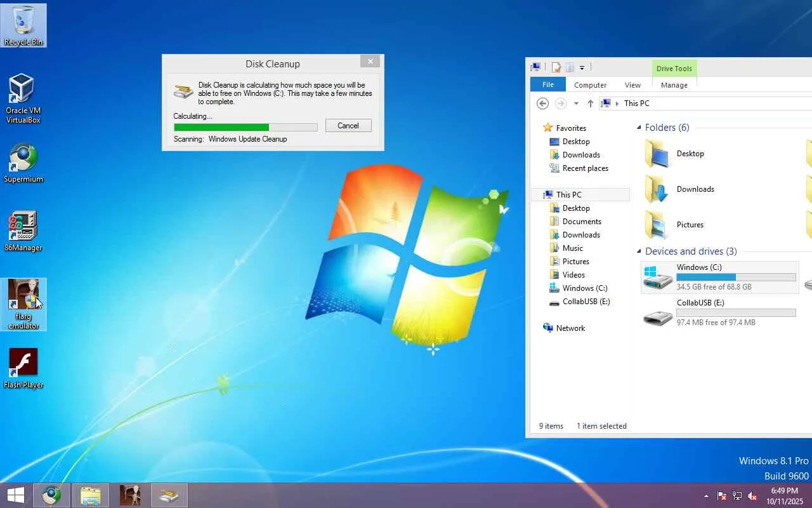Switch to the Computer ribbon tab
This screenshot has width=812, height=508.
[590, 85]
